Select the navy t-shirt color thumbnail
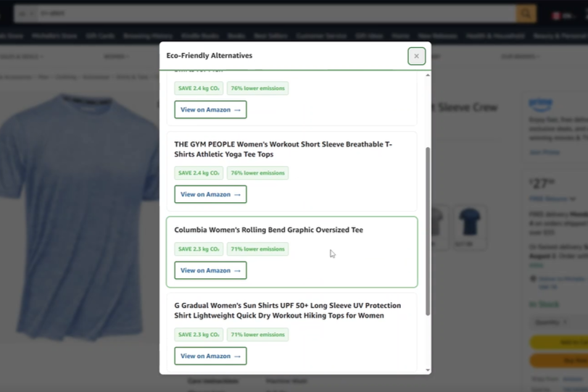Image resolution: width=588 pixels, height=392 pixels. pos(470,226)
